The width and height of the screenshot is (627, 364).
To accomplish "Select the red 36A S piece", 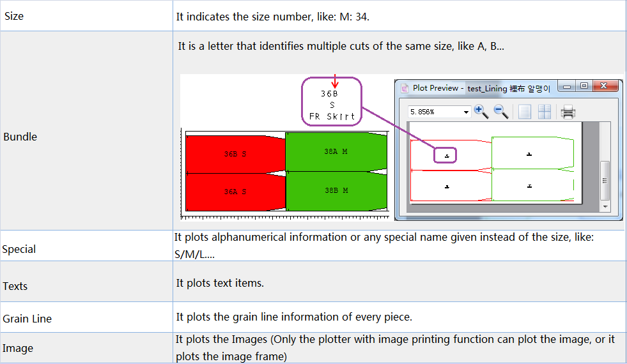I will click(x=235, y=192).
